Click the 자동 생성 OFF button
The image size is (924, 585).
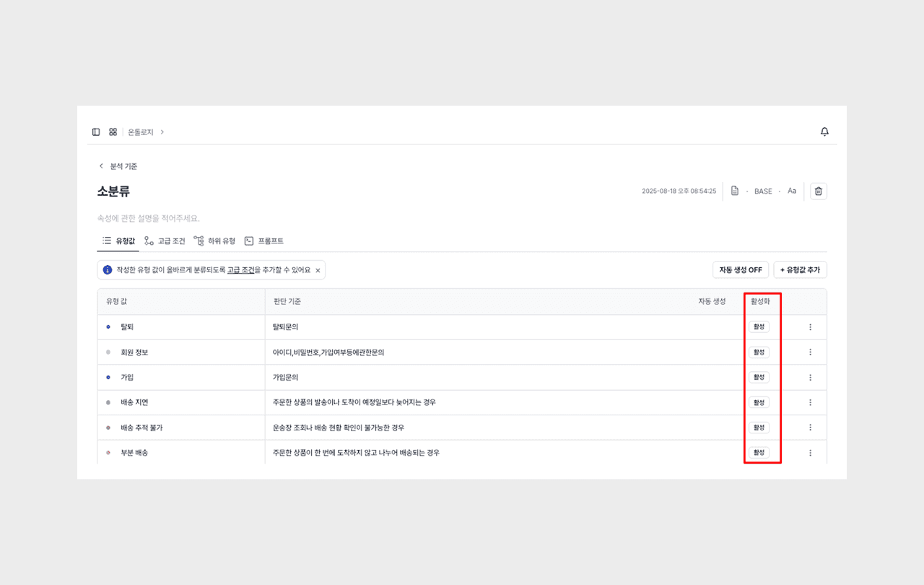(741, 270)
